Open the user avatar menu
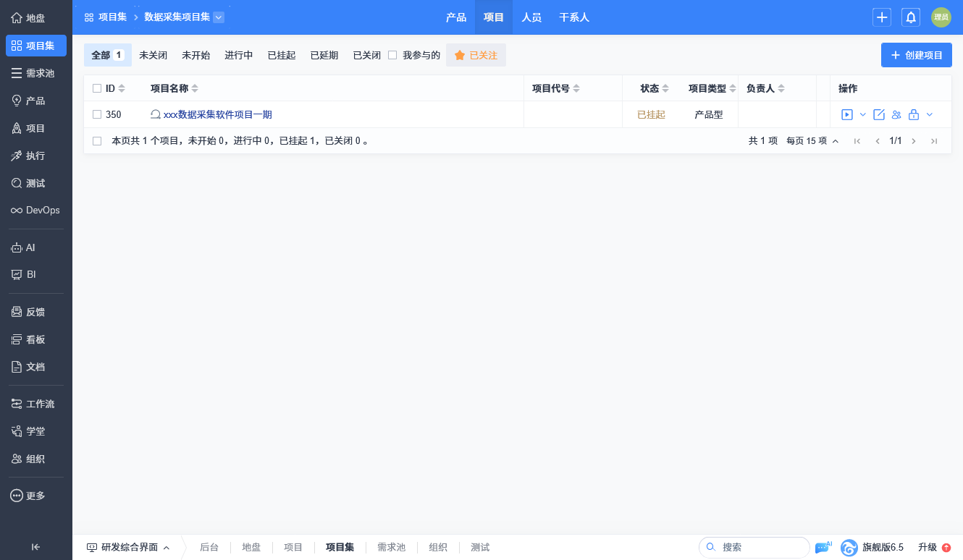This screenshot has width=963, height=560. point(941,17)
